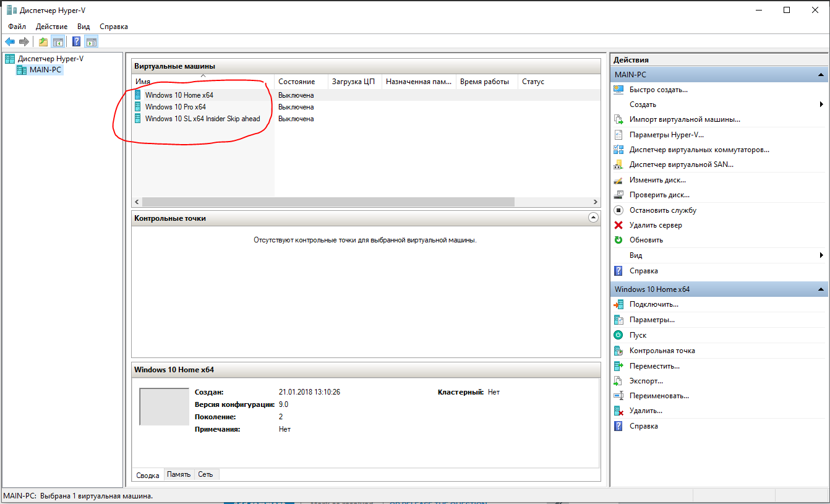Open Диспетчер виртуальной SAN icon
This screenshot has width=830, height=504.
click(x=618, y=164)
